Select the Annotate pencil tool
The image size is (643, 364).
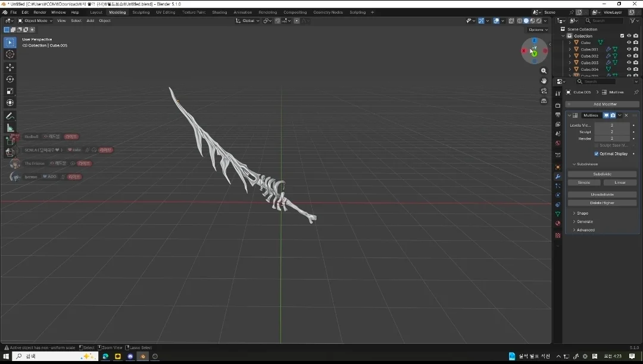(x=10, y=116)
